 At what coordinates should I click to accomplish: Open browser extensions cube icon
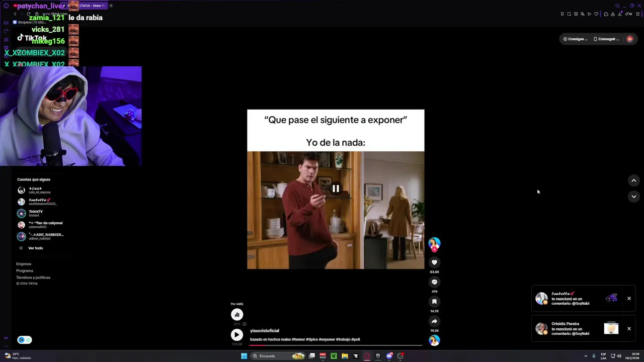coord(606,14)
